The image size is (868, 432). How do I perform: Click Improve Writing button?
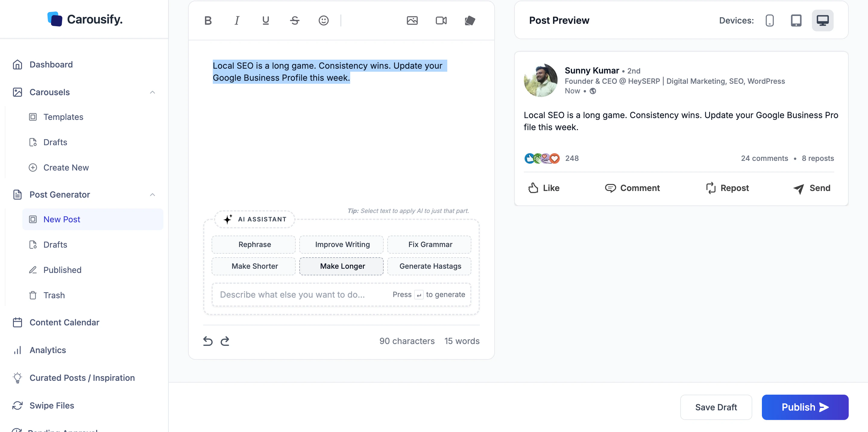click(341, 244)
